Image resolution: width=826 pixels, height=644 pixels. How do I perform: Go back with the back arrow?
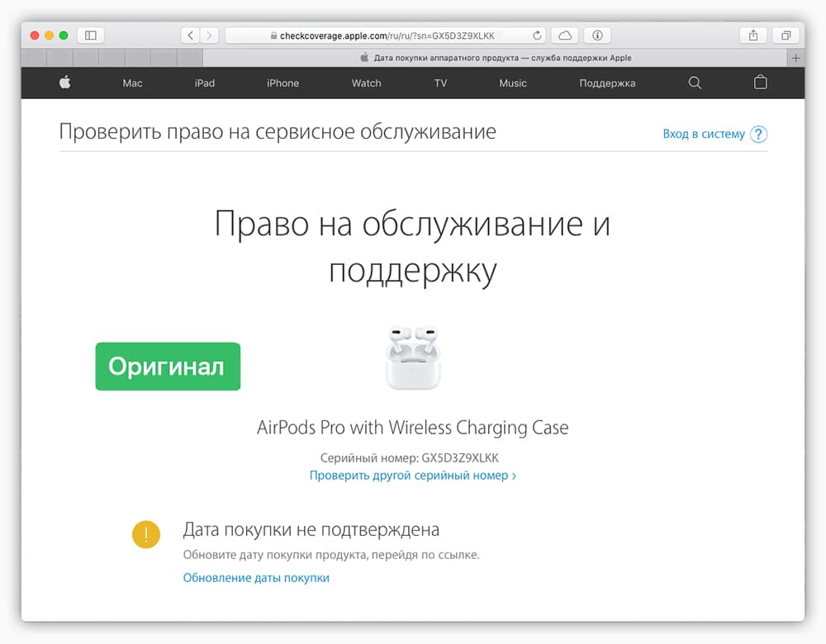tap(191, 36)
